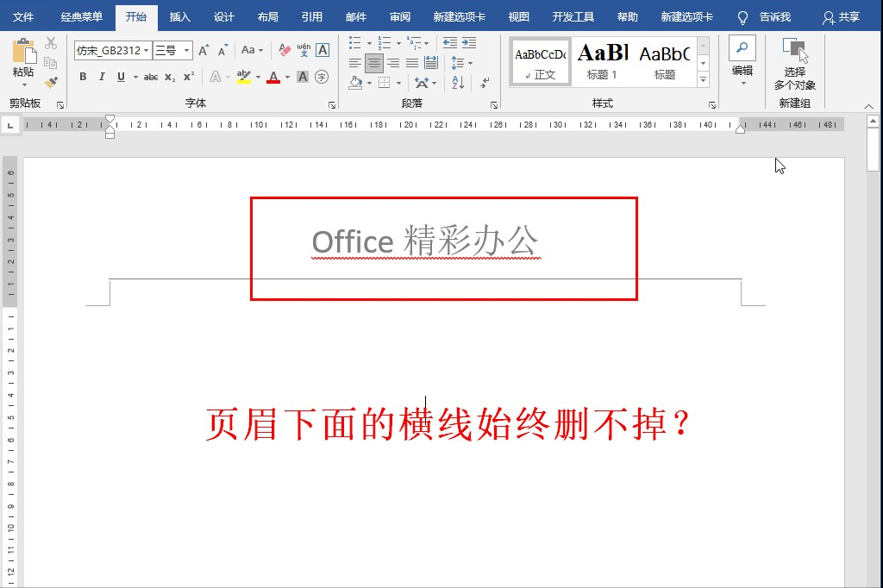Increase paragraph indent
Viewport: 883px width, 588px height.
click(x=469, y=43)
